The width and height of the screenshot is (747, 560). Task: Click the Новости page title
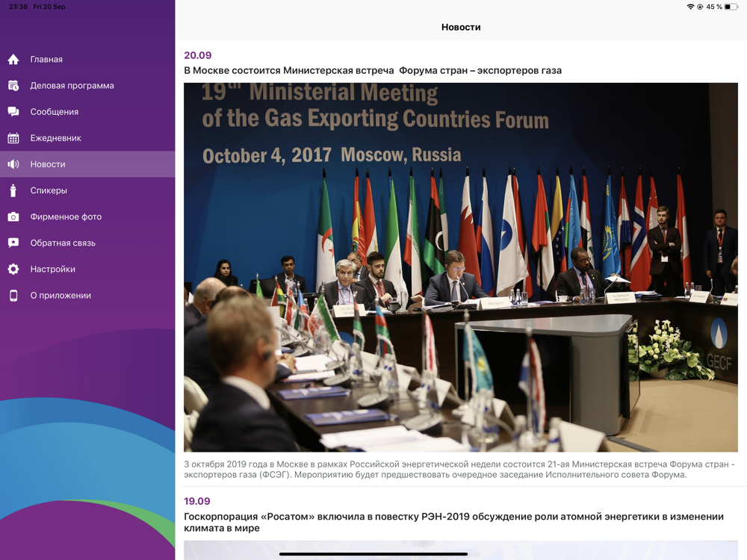click(x=461, y=27)
